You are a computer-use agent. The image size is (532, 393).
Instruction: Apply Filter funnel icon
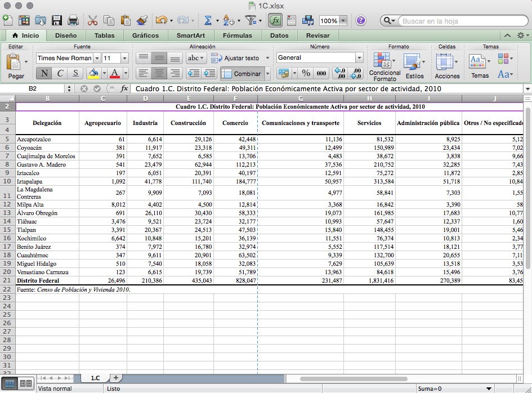pyautogui.click(x=251, y=20)
